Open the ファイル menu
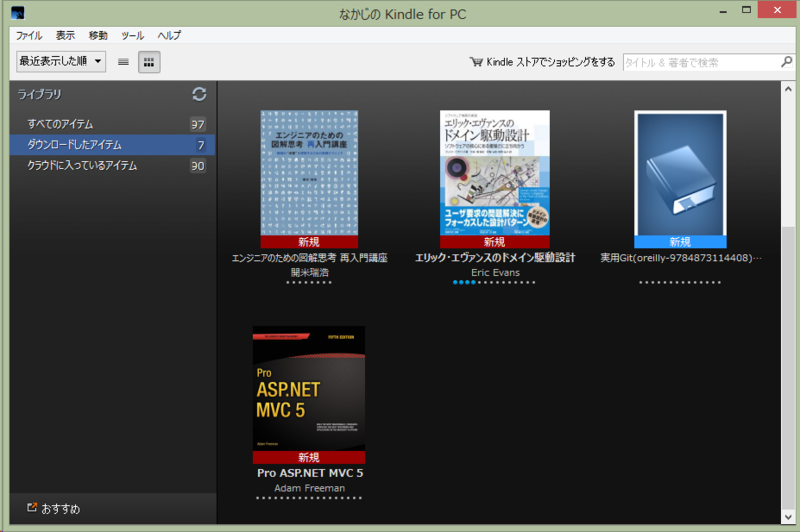This screenshot has width=800, height=532. pyautogui.click(x=29, y=35)
